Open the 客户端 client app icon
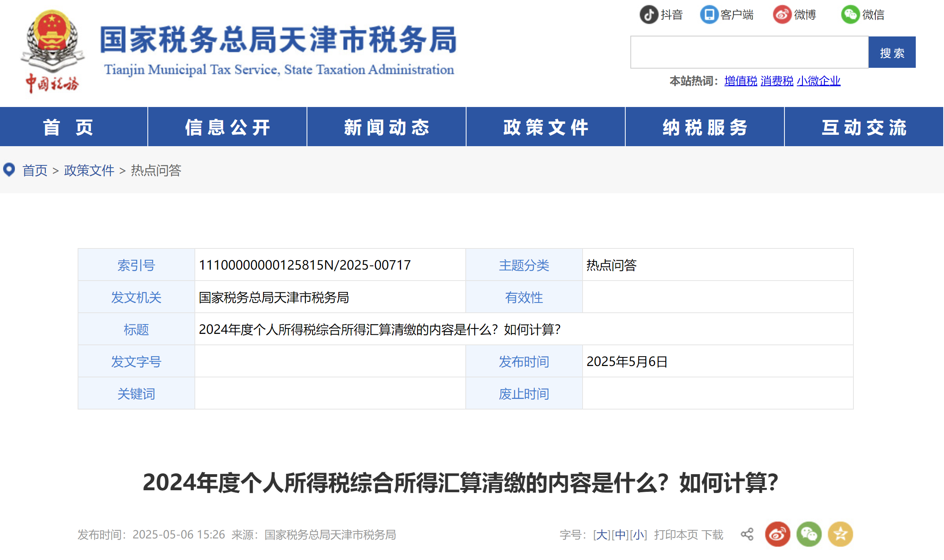 pyautogui.click(x=709, y=14)
